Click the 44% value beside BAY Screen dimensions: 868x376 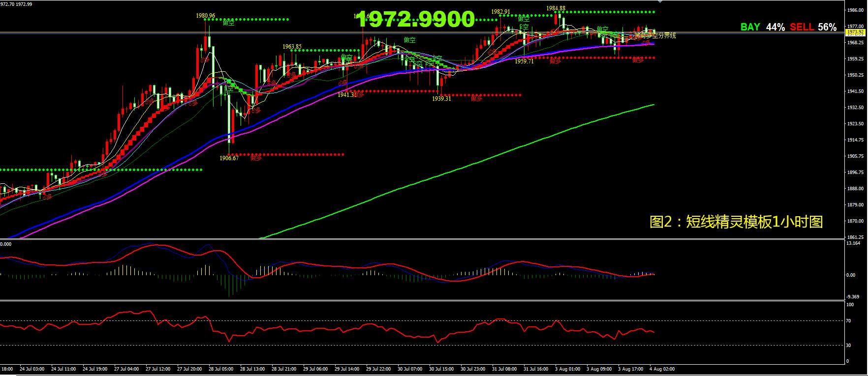tap(775, 27)
